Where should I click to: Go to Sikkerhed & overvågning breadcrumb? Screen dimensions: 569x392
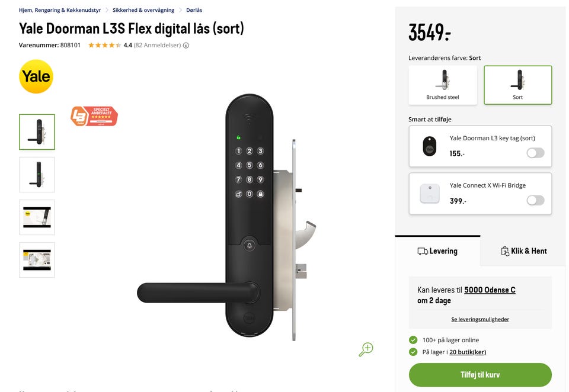[x=143, y=10]
